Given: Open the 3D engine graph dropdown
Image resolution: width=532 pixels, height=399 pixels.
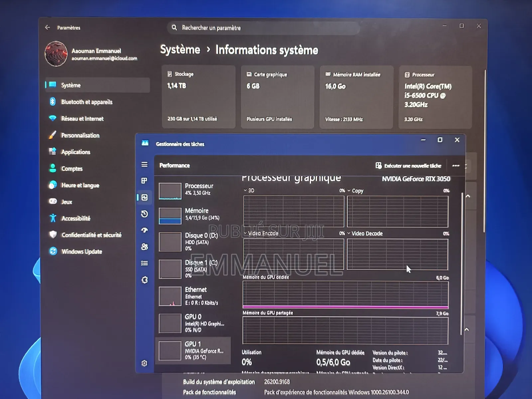Looking at the screenshot, I should click(249, 191).
